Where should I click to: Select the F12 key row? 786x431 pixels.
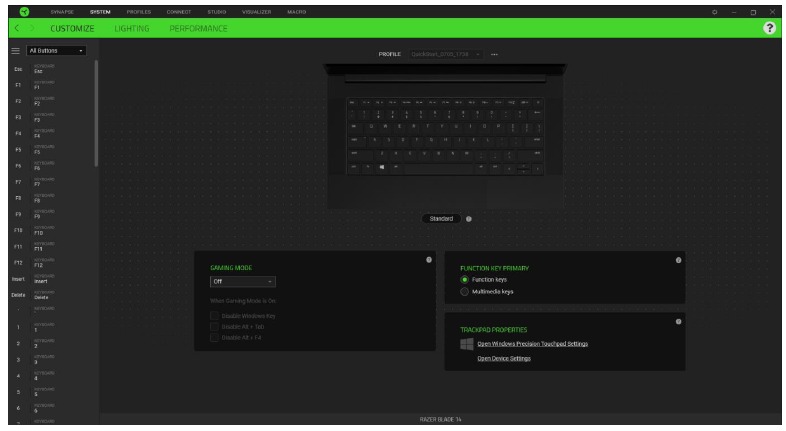[x=52, y=263]
